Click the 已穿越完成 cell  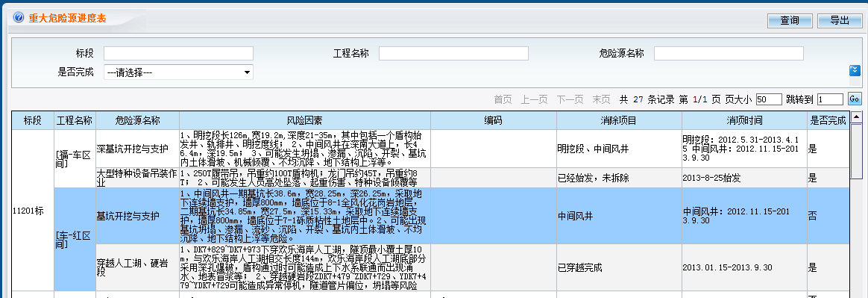tap(619, 267)
